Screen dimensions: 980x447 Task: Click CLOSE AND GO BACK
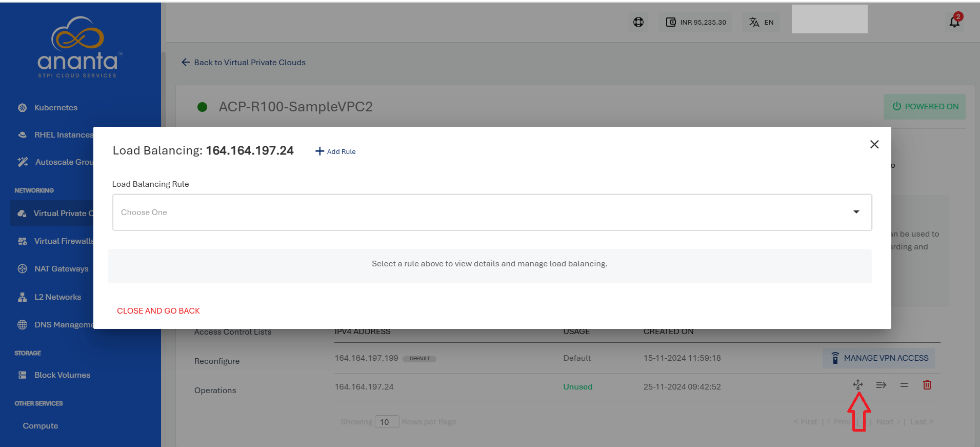click(158, 311)
